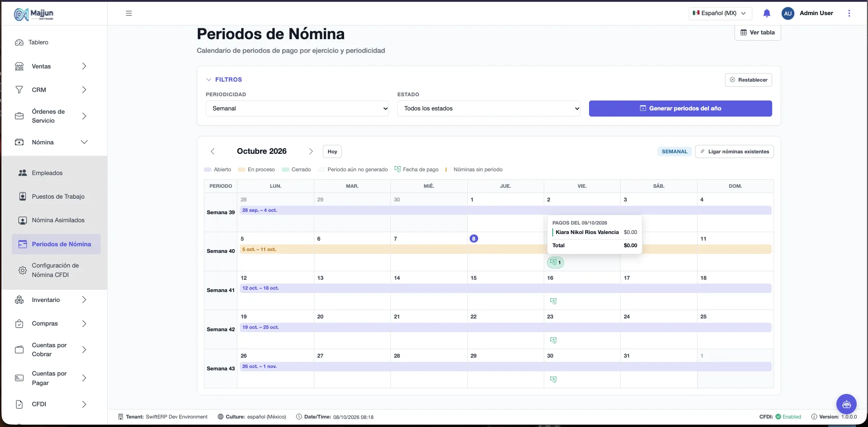
Task: Click the Órdenes de Servicio icon
Action: point(19,116)
